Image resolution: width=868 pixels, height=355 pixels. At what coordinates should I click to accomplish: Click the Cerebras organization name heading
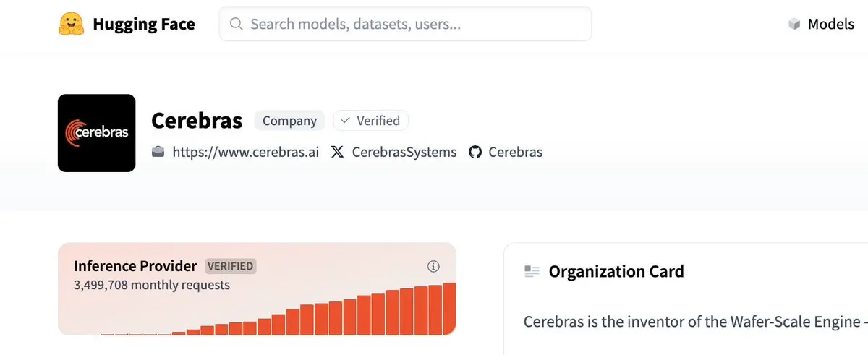click(197, 120)
